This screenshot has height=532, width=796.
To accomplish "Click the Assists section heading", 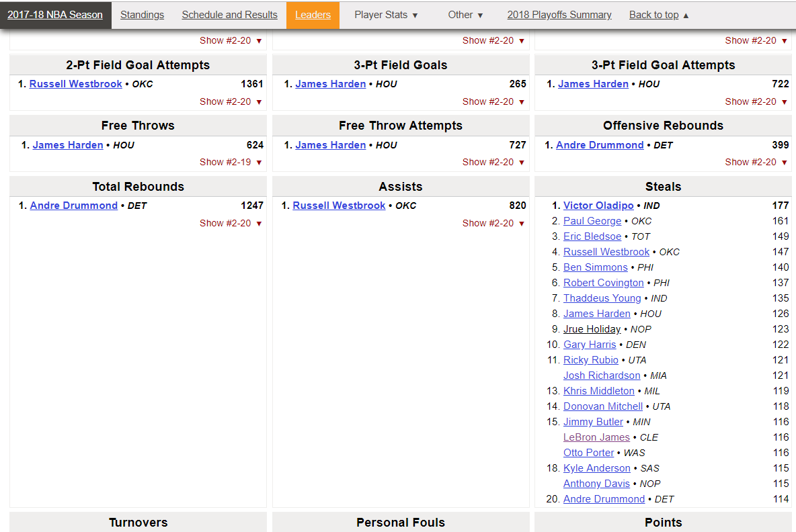I will point(401,187).
